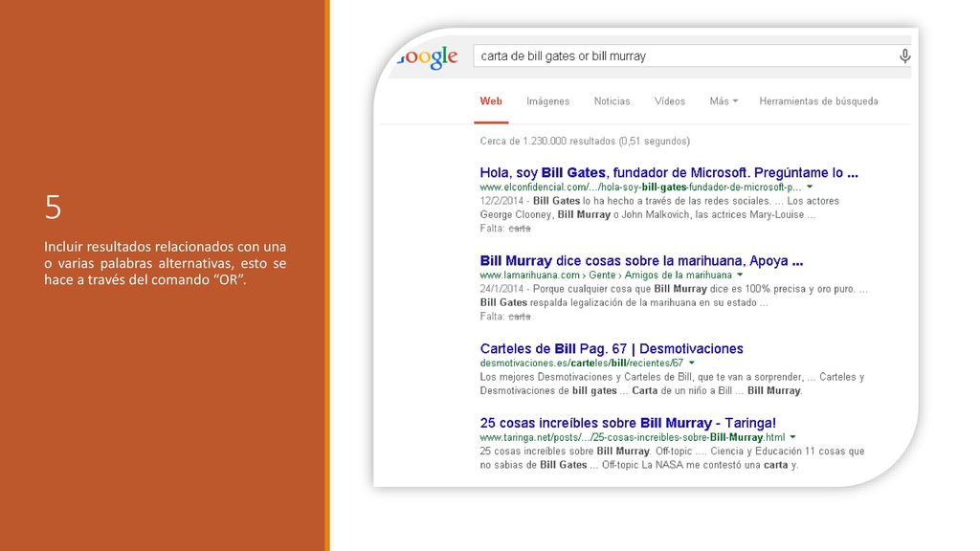Screen dimensions: 980x551
Task: Expand the Más dropdown menu
Action: [x=724, y=101]
